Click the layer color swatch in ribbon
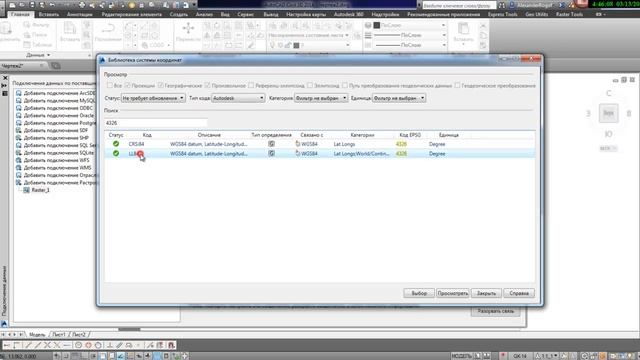The image size is (640, 360). point(377,25)
